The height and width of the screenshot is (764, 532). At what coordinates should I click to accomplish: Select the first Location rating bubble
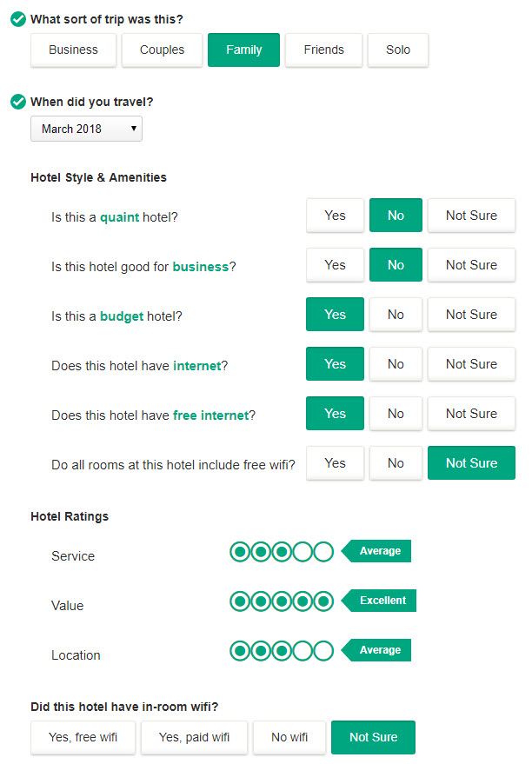click(x=240, y=651)
